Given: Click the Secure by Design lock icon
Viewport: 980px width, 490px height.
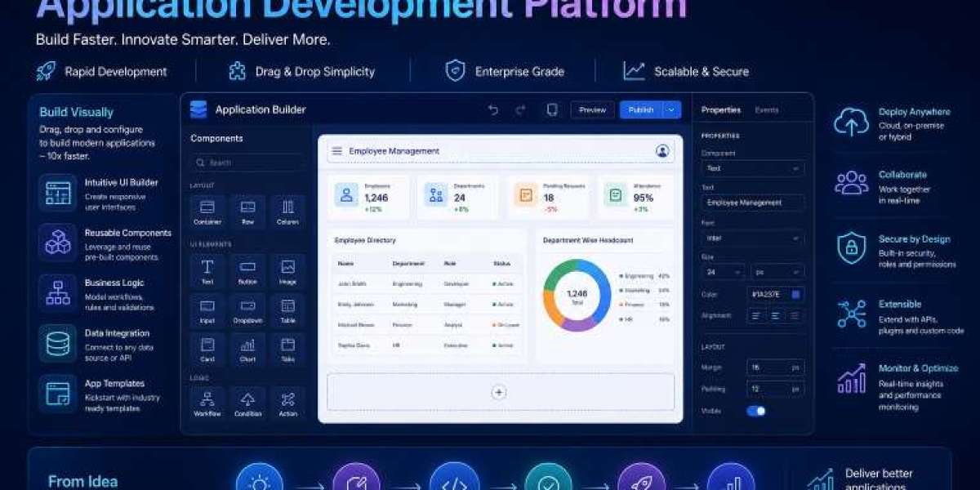Looking at the screenshot, I should click(x=851, y=248).
